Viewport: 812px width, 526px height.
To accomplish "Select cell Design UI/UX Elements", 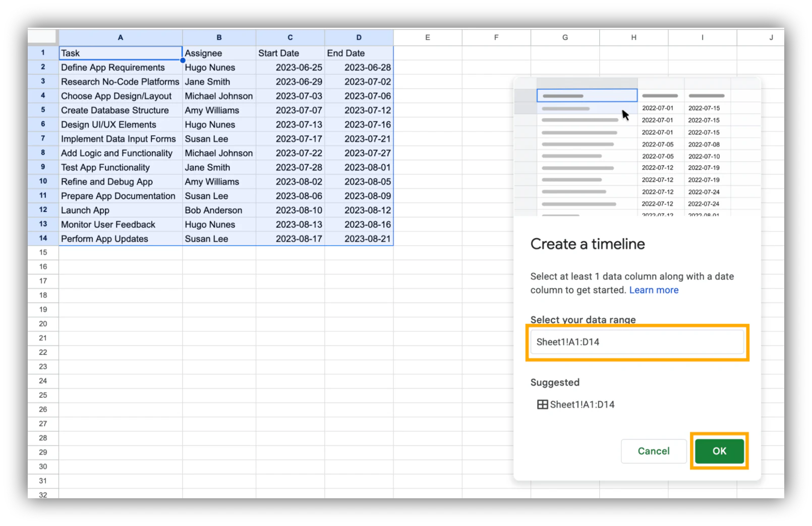I will [x=121, y=125].
